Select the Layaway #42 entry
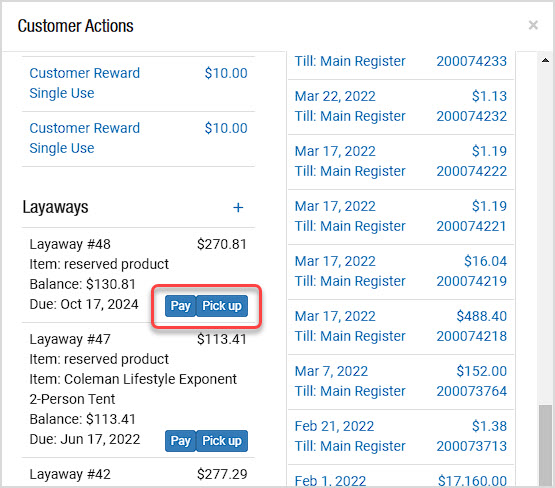Viewport: 555px width, 488px height. coord(138,473)
